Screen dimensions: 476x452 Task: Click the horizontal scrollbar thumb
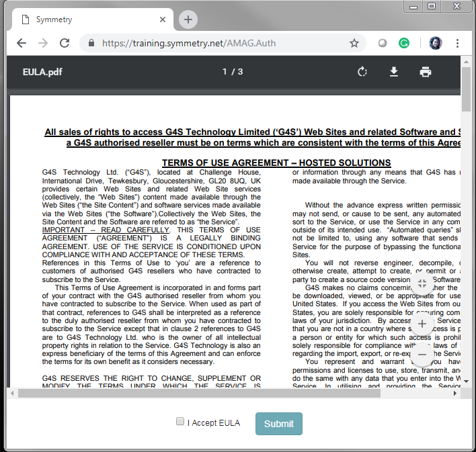(199, 394)
